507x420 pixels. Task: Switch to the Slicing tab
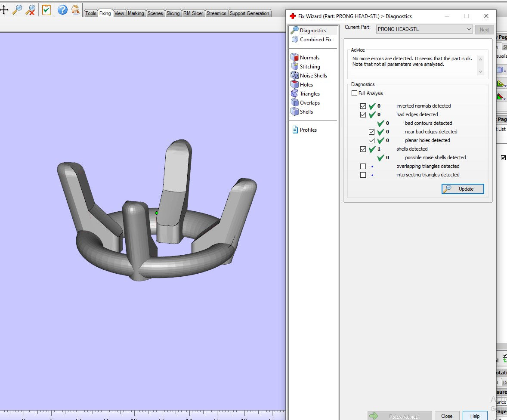(173, 13)
